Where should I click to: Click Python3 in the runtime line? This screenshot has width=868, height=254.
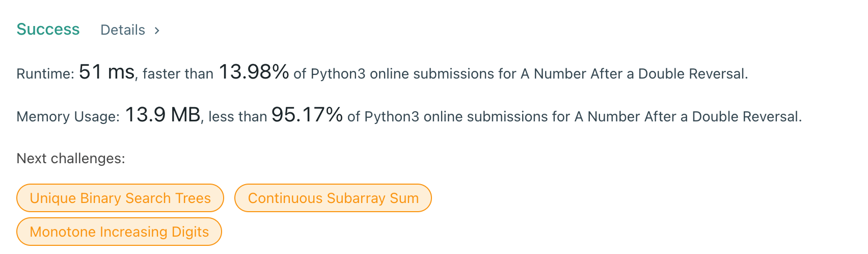[338, 74]
